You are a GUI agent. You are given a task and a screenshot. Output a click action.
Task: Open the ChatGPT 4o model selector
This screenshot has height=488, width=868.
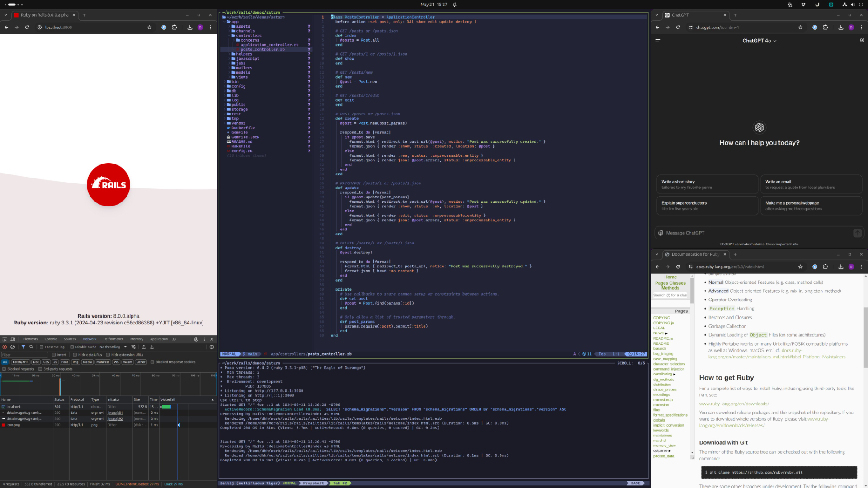tap(759, 41)
